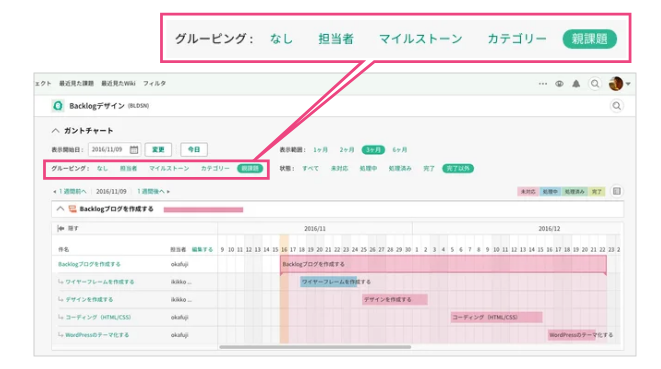Viewport: 661px width, 369px height.
Task: Go to 1週間後へ next week
Action: point(153,191)
